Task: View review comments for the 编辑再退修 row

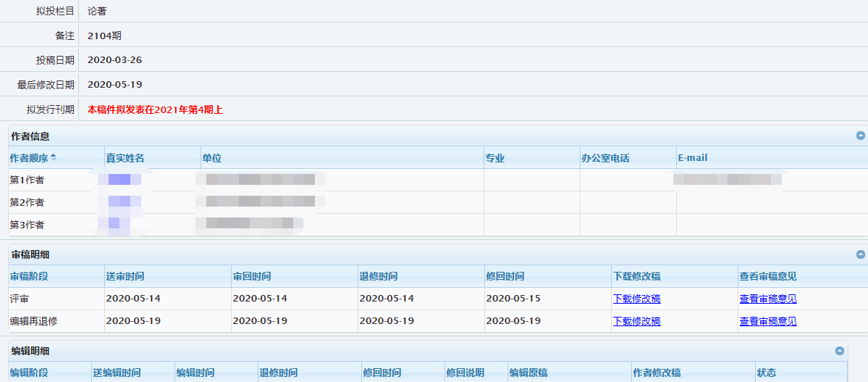Action: tap(767, 321)
